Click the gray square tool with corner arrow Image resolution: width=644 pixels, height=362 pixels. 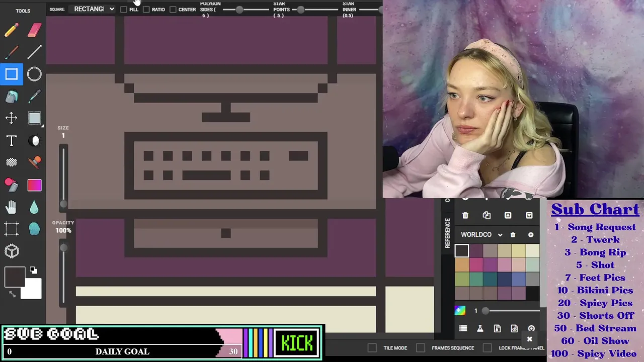(34, 118)
